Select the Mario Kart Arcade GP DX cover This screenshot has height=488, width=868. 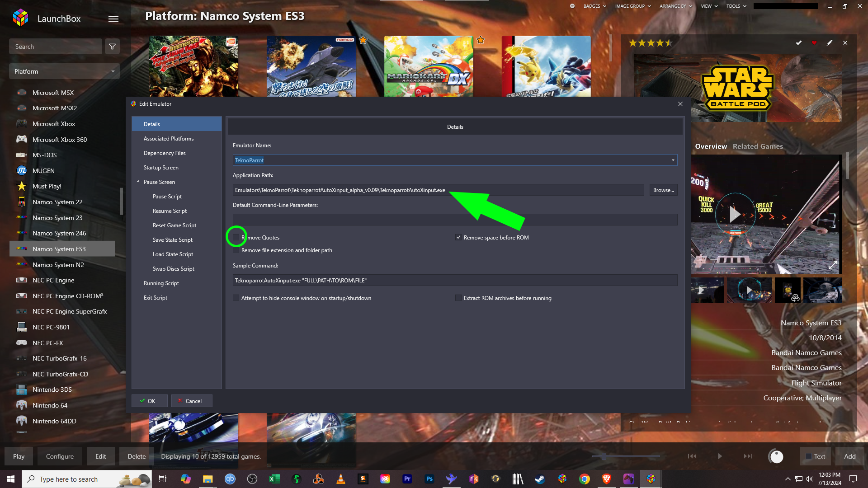point(429,66)
